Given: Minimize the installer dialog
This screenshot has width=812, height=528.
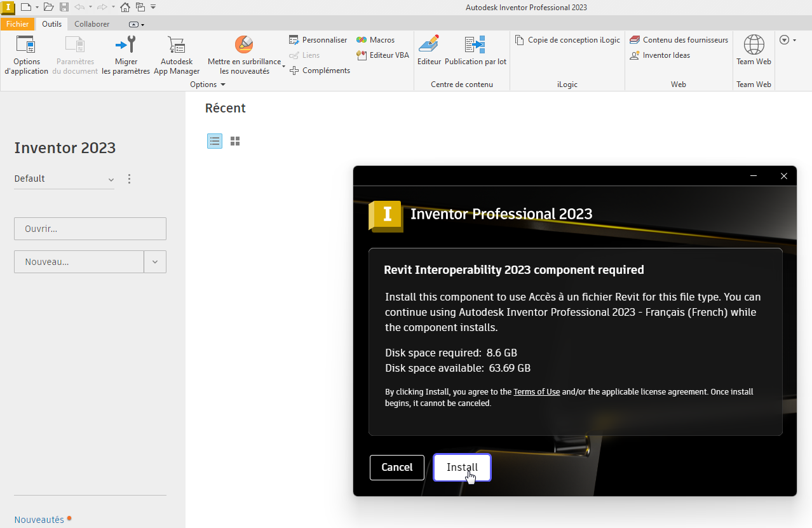Looking at the screenshot, I should [x=754, y=176].
